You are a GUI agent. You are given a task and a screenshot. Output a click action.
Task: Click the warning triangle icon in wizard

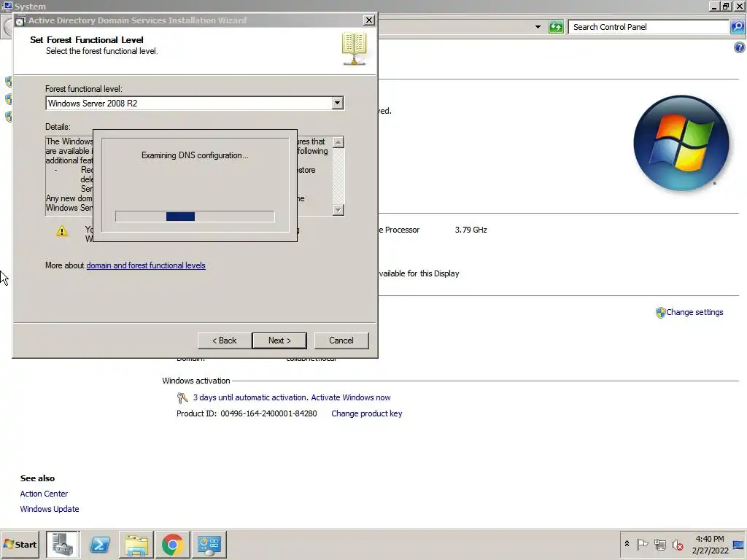coord(62,231)
